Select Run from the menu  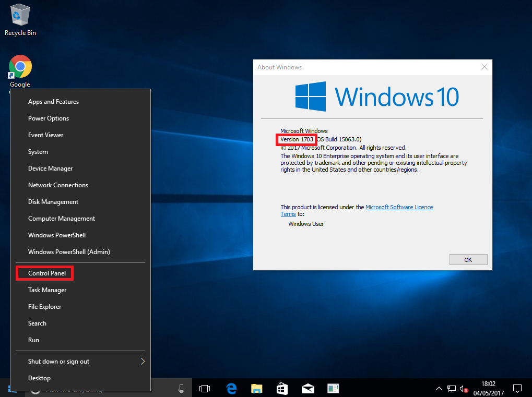pyautogui.click(x=80, y=340)
